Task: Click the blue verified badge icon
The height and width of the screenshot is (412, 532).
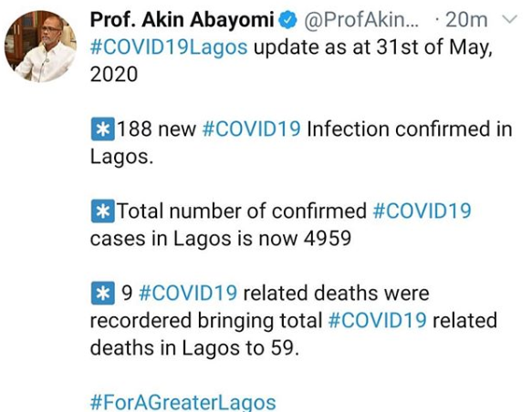Action: (287, 21)
